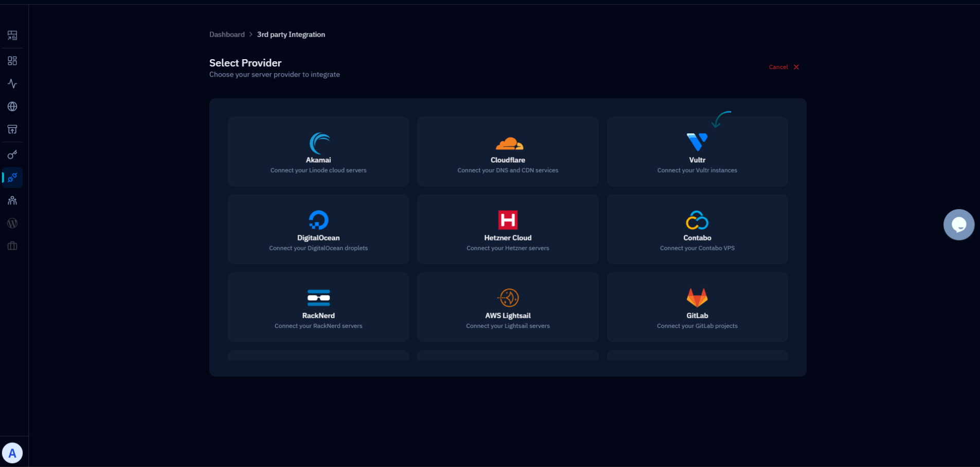Pick the GitLab provider name
Screen dimensions: 980x467
(697, 316)
